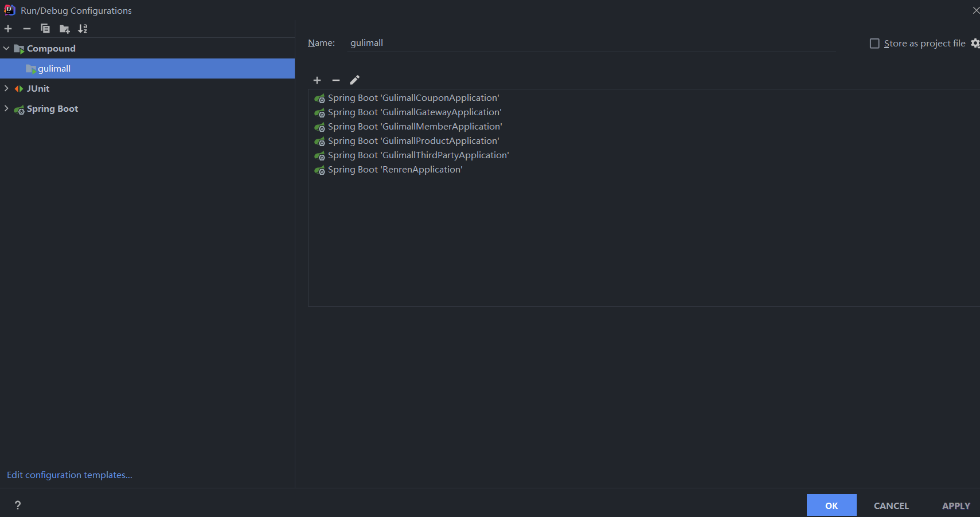The width and height of the screenshot is (980, 517).
Task: Collapse the Compound tree node
Action: 6,49
